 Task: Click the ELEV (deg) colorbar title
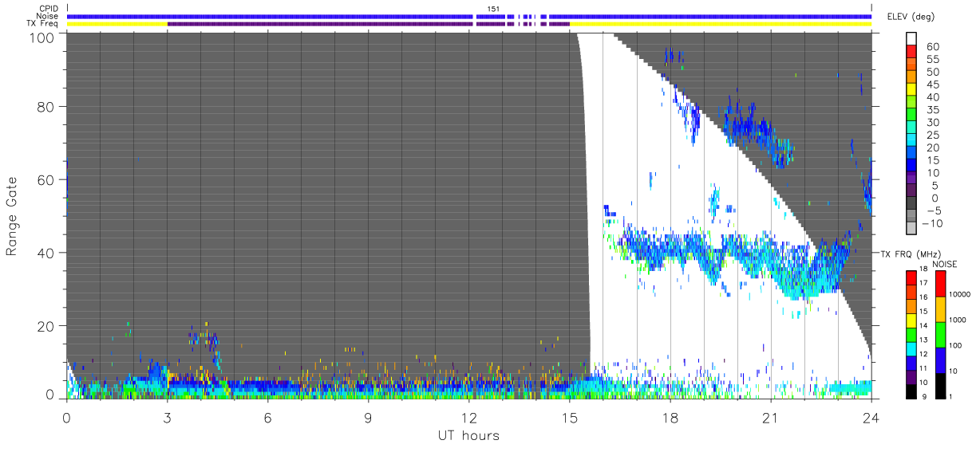click(913, 17)
